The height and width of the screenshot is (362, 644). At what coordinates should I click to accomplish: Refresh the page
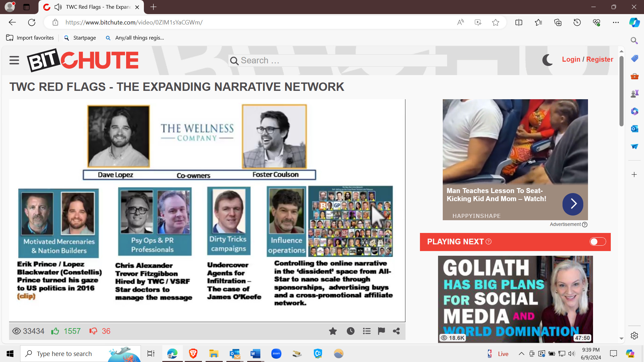coord(32,22)
